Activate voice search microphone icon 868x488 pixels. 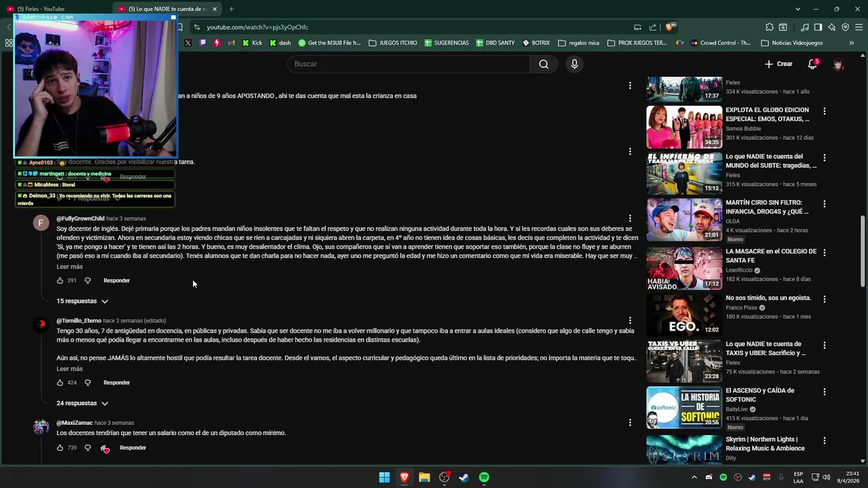click(x=574, y=64)
